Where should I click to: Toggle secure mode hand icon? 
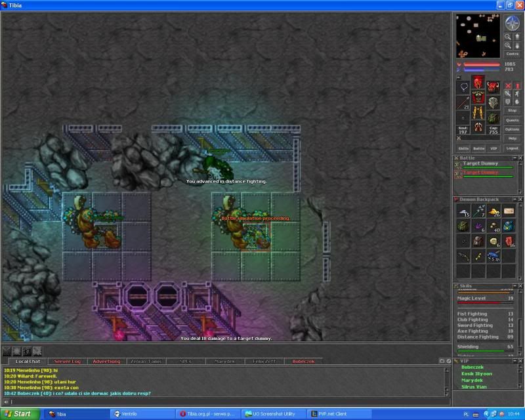tap(517, 102)
